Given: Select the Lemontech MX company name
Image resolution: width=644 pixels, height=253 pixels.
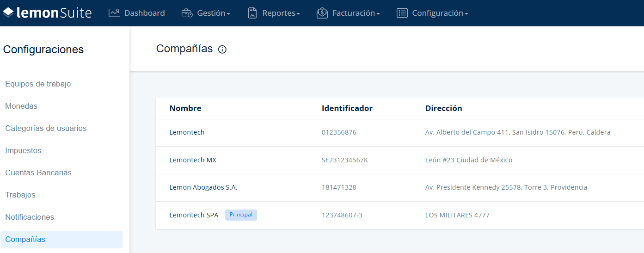Looking at the screenshot, I should [193, 160].
